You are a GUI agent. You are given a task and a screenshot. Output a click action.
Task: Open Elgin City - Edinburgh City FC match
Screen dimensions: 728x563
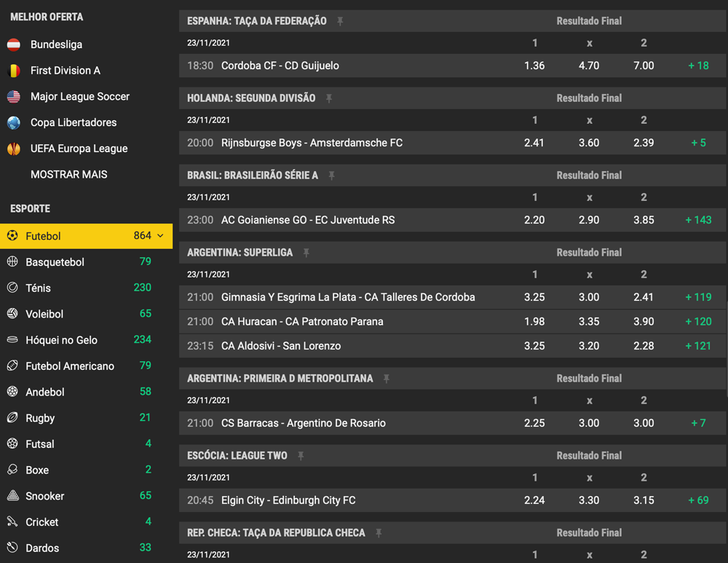coord(288,500)
